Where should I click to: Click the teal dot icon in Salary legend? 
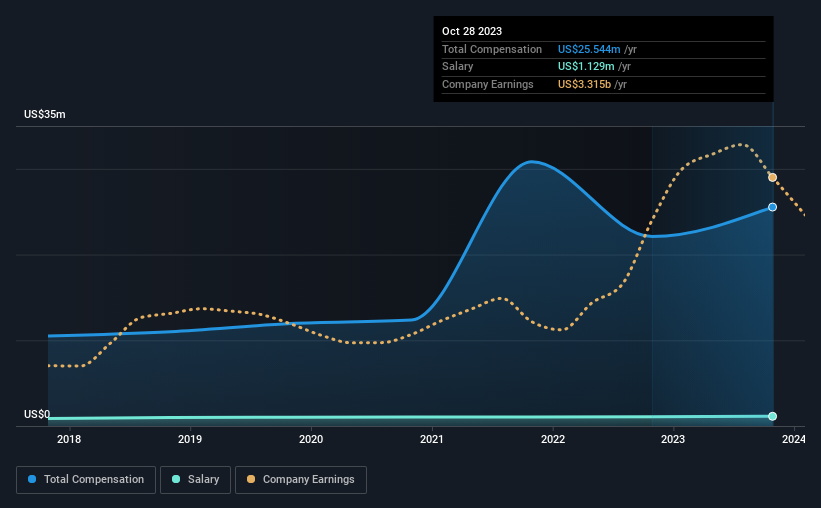(176, 479)
